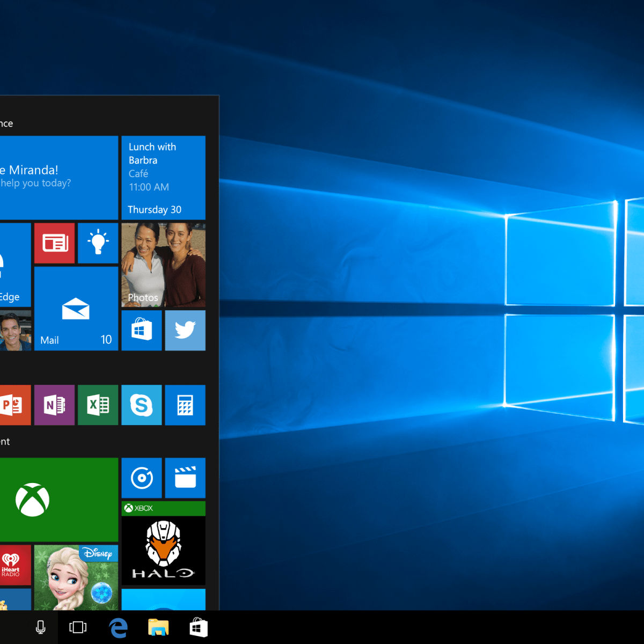Open the Tips lightbulb tile
The image size is (644, 644).
click(x=98, y=243)
